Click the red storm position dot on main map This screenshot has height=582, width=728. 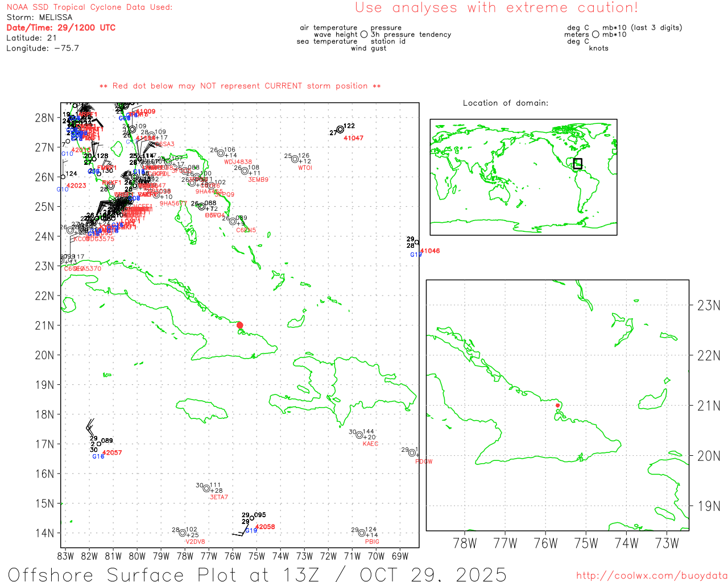tap(239, 325)
